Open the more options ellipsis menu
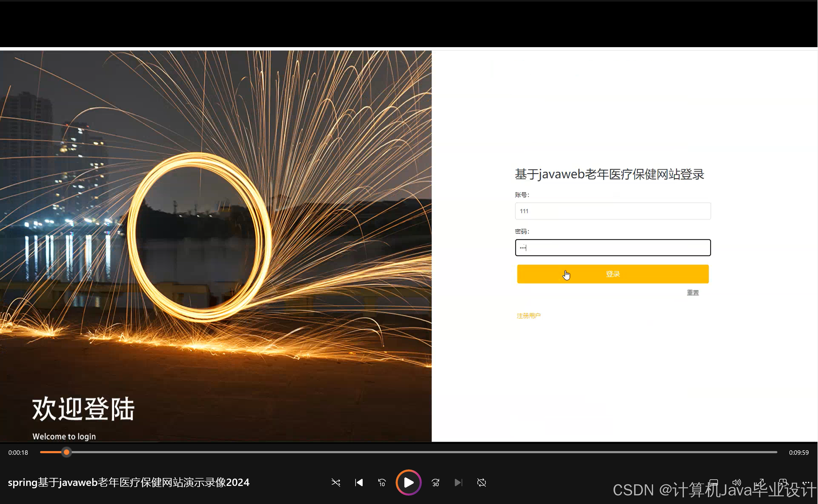Image resolution: width=818 pixels, height=504 pixels. coord(806,482)
